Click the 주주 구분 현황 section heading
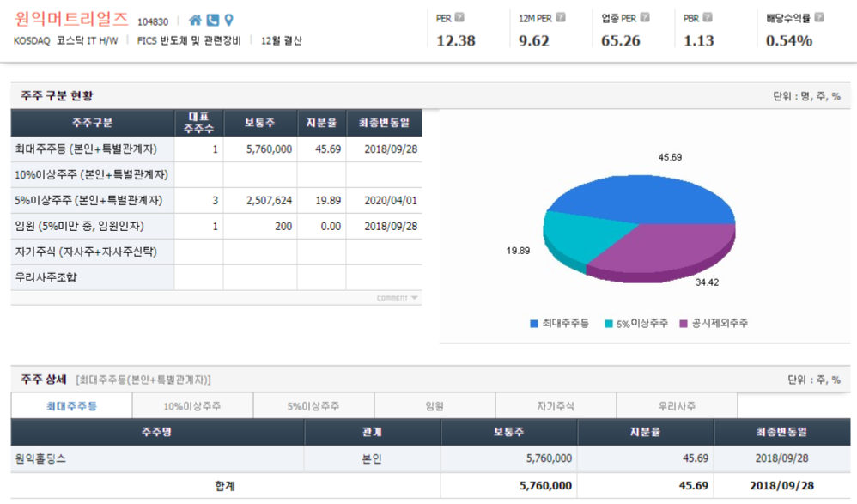 (58, 96)
